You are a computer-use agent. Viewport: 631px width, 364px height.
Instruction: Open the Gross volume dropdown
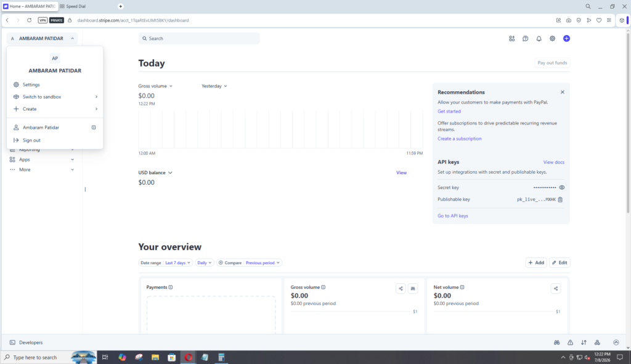click(155, 86)
